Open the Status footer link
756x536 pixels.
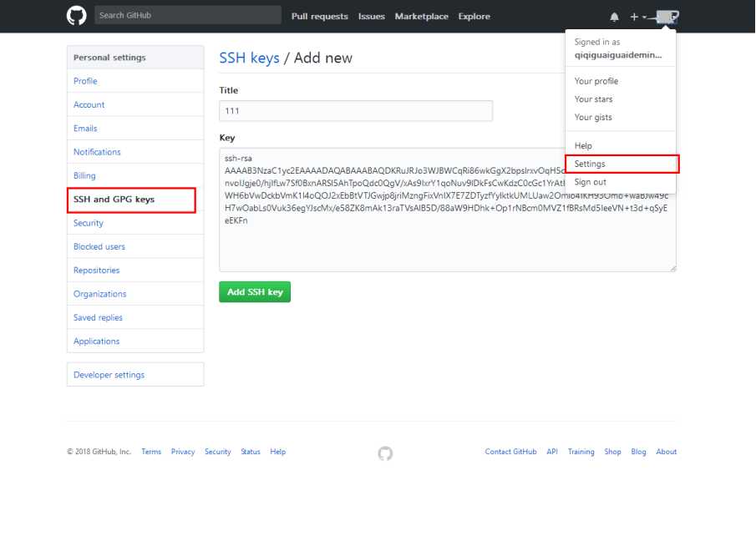pos(251,452)
